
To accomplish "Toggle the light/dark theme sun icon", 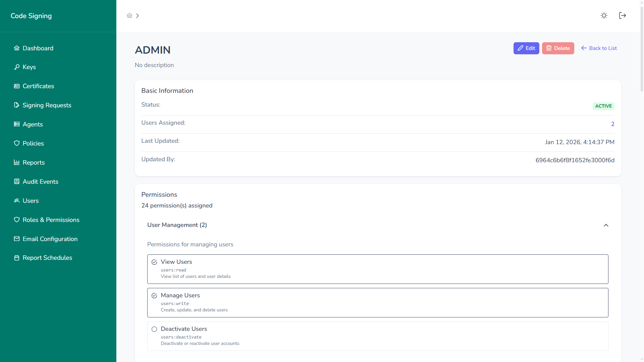I will pyautogui.click(x=604, y=16).
